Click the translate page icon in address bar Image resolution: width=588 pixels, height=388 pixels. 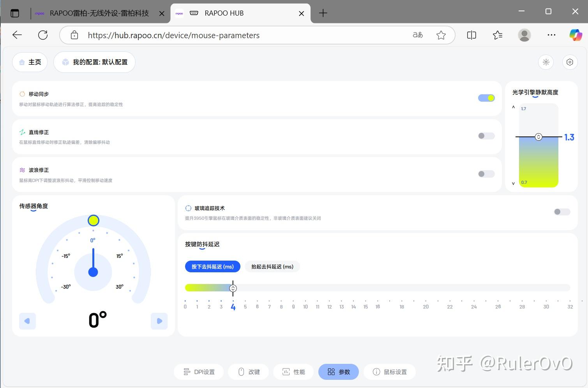pyautogui.click(x=418, y=35)
